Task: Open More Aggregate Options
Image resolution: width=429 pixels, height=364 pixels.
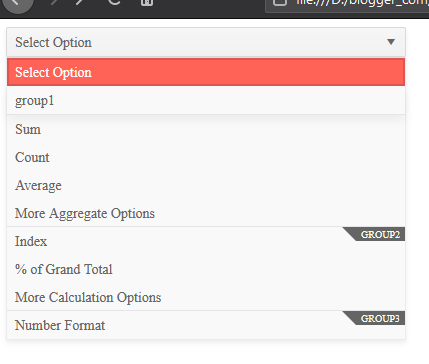Action: (x=206, y=213)
